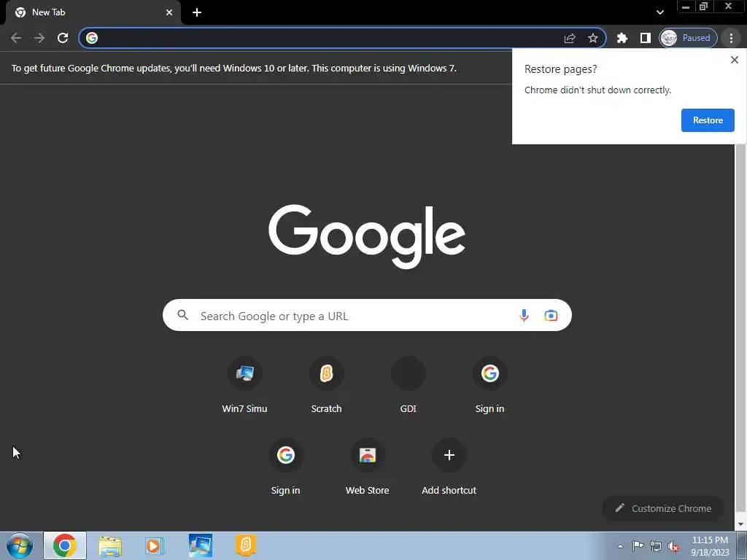Click the Chrome taskbar icon
Viewport: 747px width, 560px height.
click(65, 545)
